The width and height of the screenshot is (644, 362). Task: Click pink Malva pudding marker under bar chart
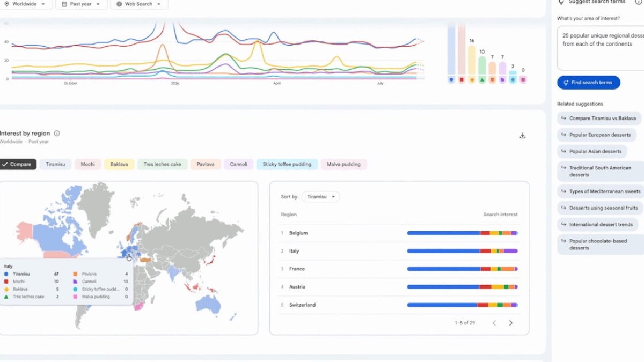point(523,79)
